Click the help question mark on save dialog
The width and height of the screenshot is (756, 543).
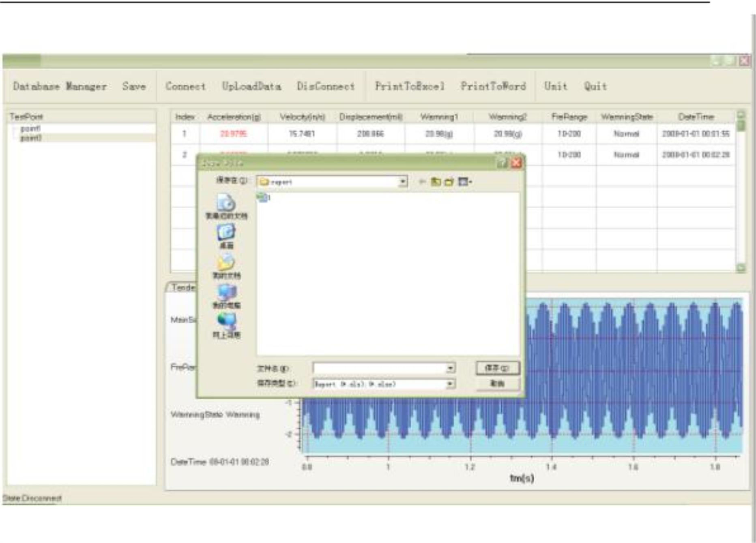502,163
